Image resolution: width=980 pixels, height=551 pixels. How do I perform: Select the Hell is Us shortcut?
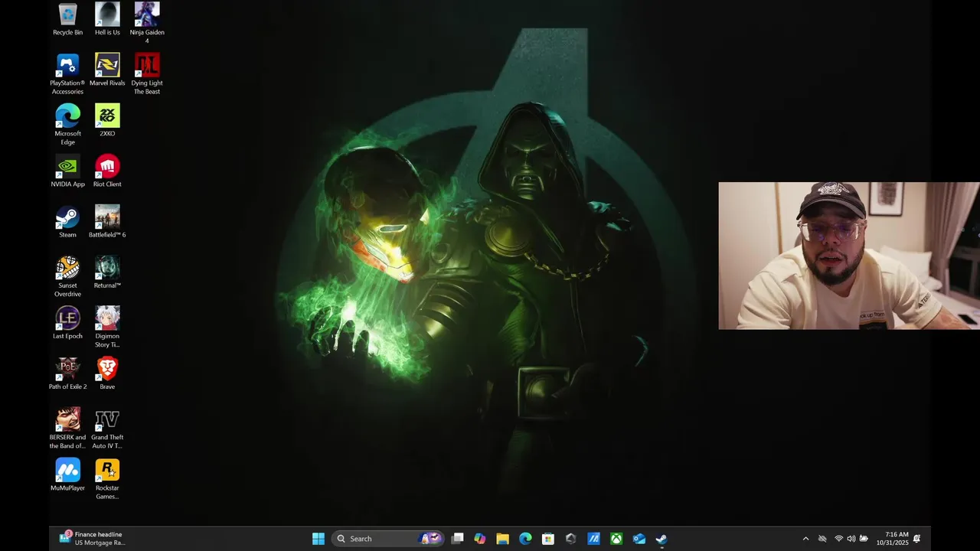[107, 19]
